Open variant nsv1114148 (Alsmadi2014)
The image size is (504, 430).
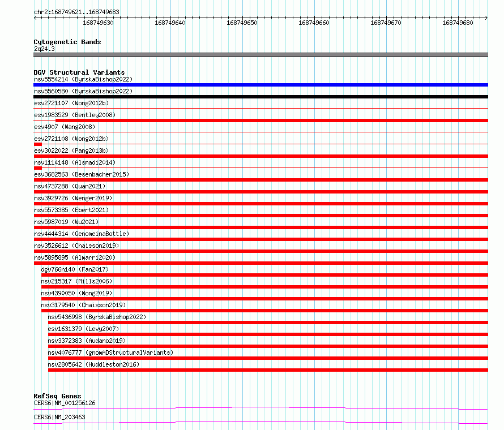click(75, 162)
